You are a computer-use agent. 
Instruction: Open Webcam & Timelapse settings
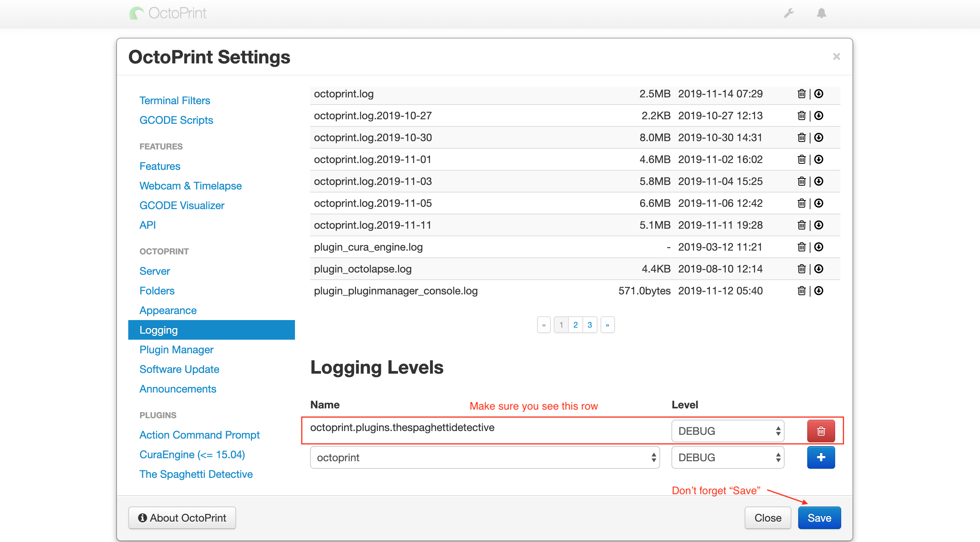click(190, 186)
